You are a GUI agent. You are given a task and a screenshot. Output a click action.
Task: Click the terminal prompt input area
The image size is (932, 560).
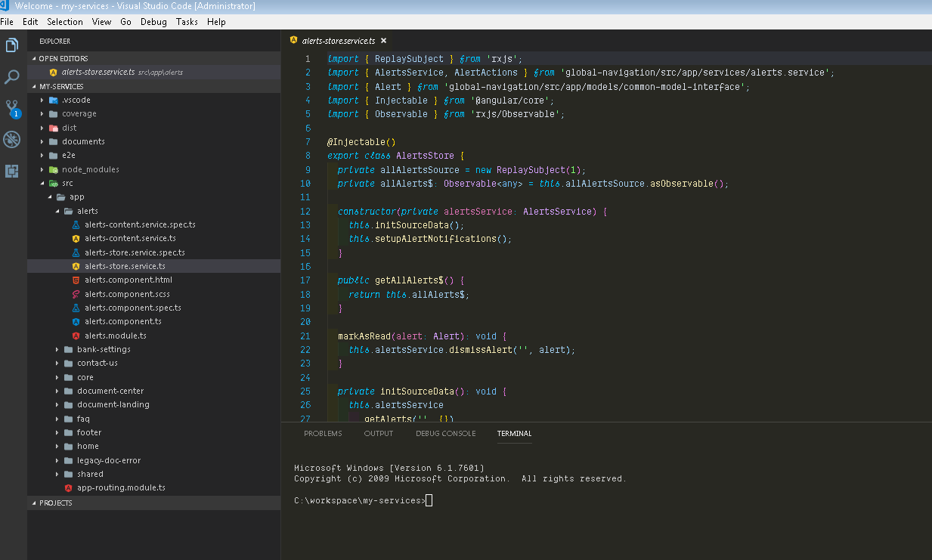point(431,500)
